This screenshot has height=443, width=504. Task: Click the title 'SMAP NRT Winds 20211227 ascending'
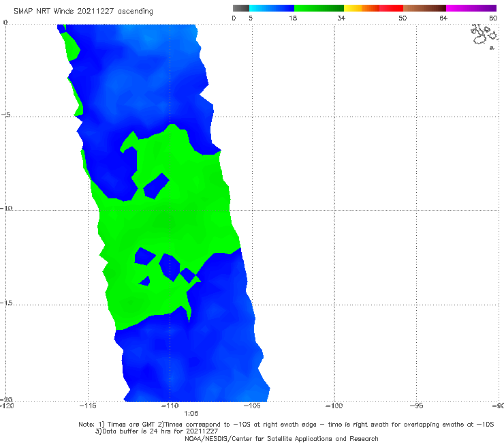(x=83, y=12)
